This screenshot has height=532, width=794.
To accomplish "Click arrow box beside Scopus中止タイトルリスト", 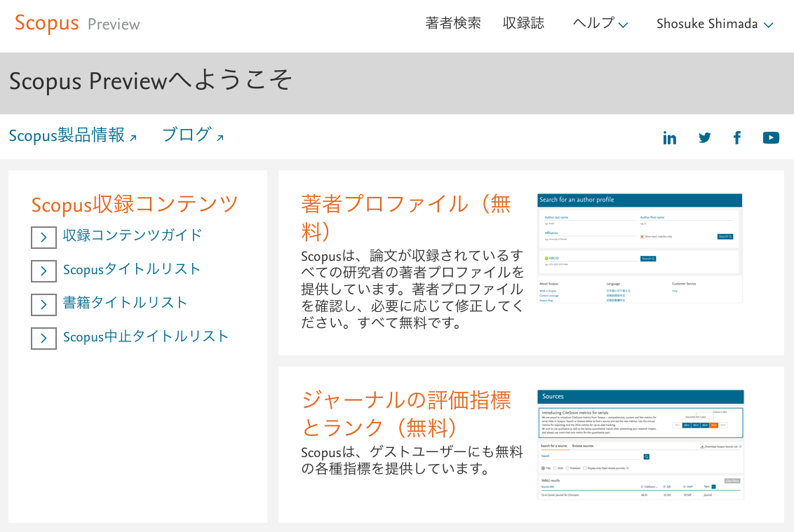I will tap(43, 338).
